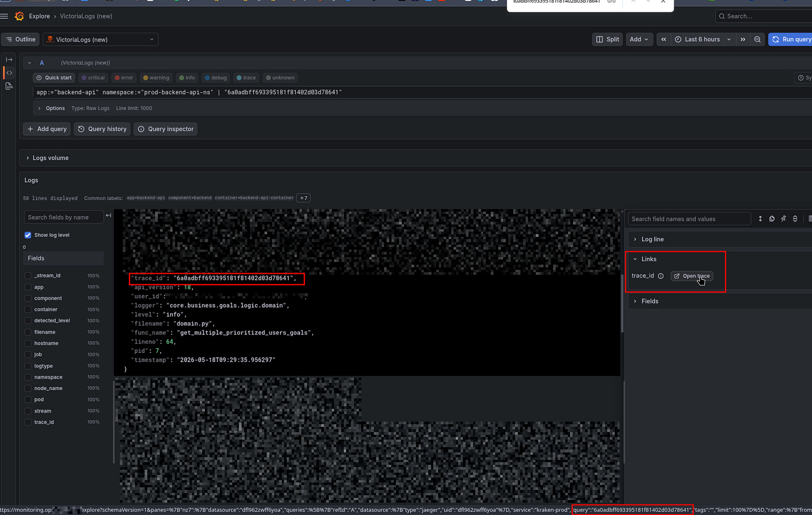Click the Grafana logo
Viewport: 812px width, 515px height.
click(20, 16)
